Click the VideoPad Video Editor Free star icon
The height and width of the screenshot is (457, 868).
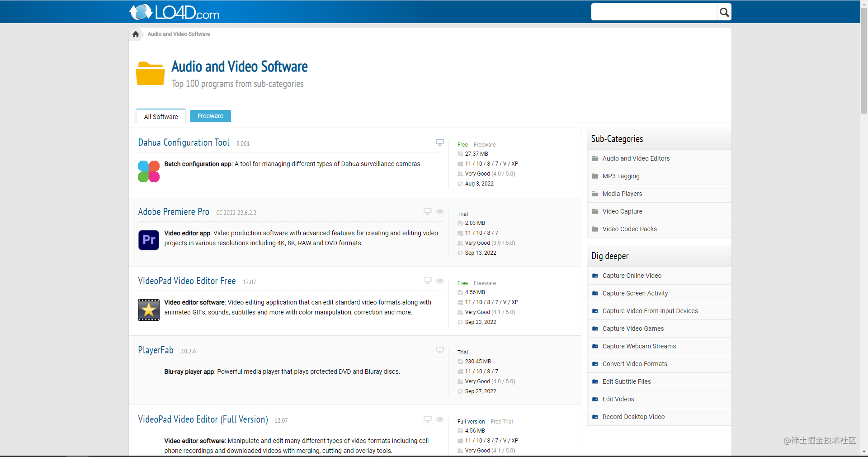pos(149,310)
